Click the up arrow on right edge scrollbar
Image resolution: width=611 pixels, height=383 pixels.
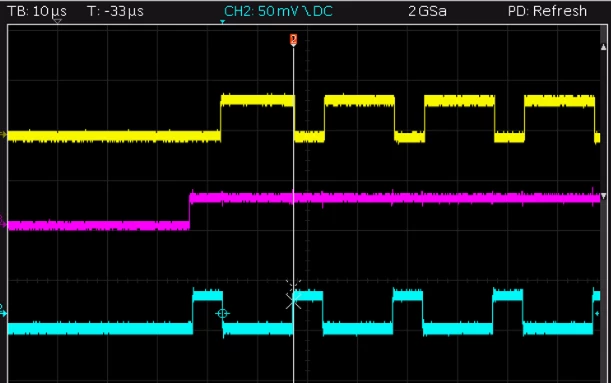(x=604, y=48)
